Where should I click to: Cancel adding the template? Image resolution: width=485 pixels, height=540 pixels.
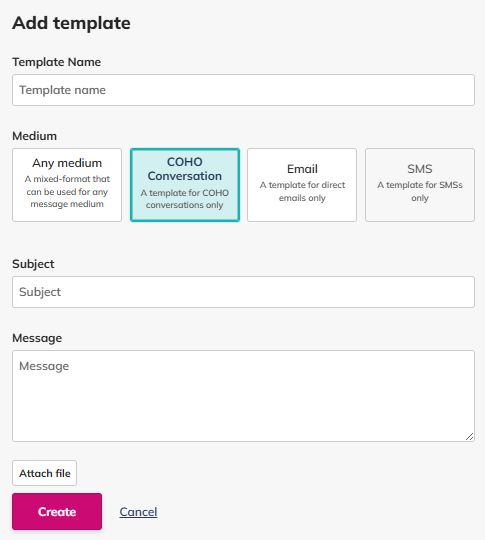(x=138, y=512)
